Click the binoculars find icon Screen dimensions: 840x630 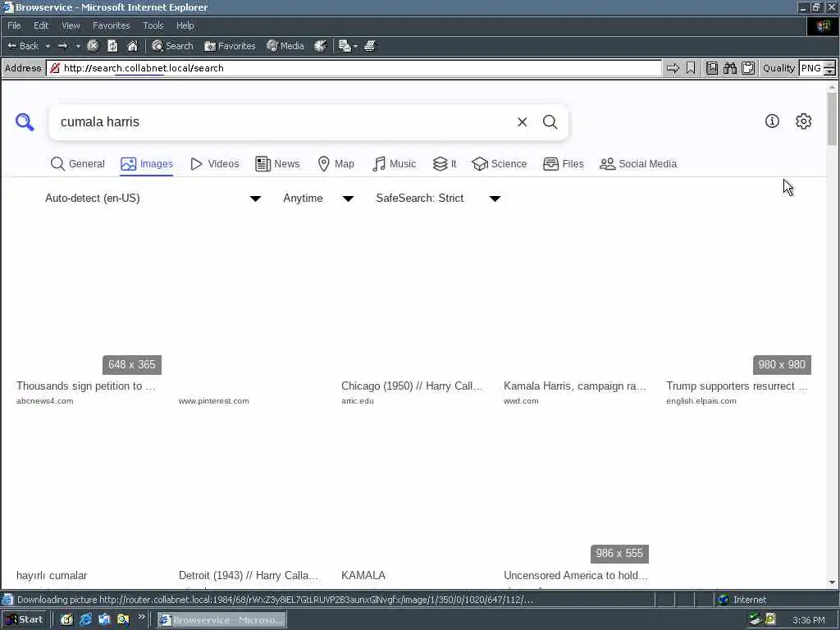pyautogui.click(x=729, y=68)
